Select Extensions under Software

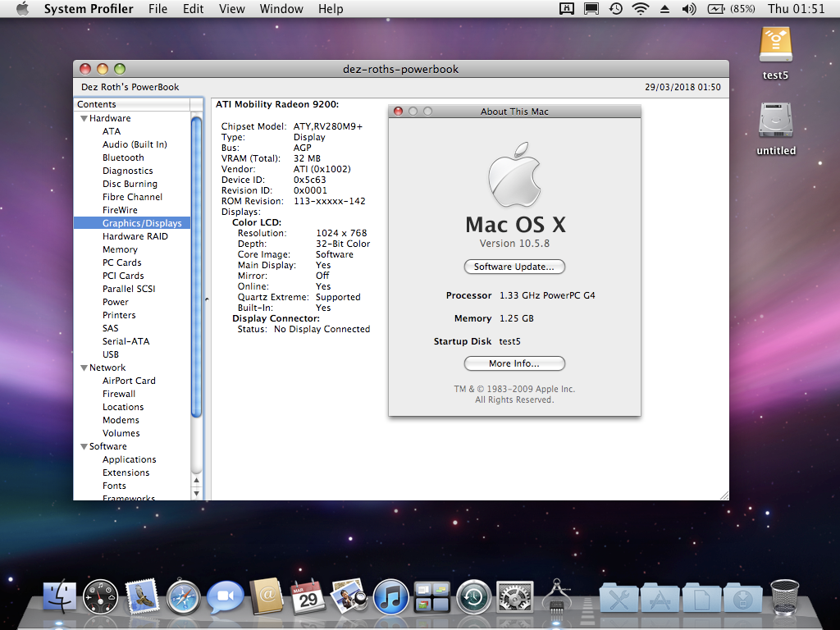point(126,472)
